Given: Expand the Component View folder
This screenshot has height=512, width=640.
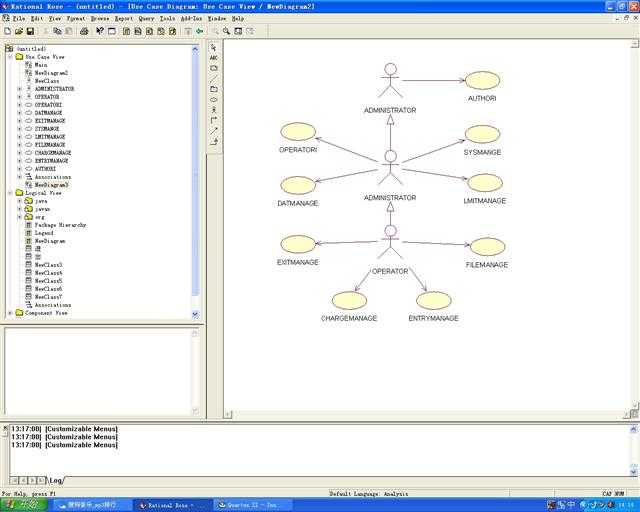Looking at the screenshot, I should [x=11, y=313].
